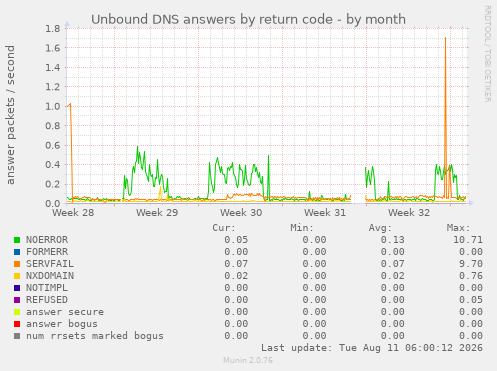Click the Week 29 axis label
The height and width of the screenshot is (371, 497).
click(157, 213)
